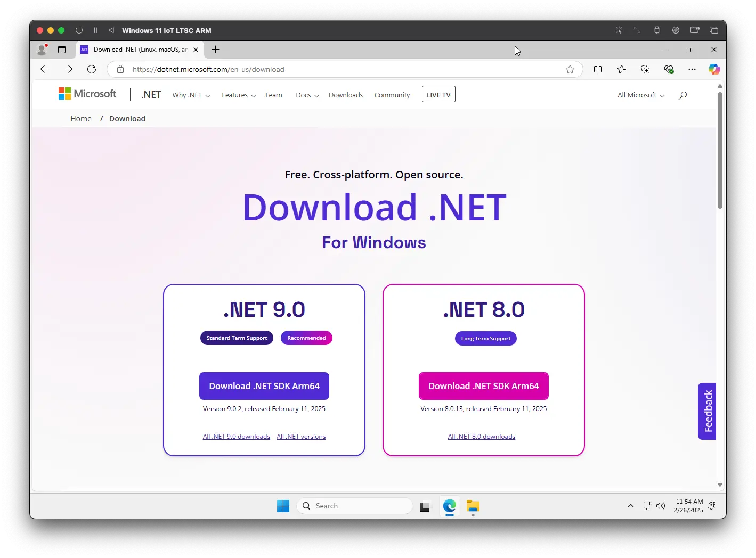Open Edge split screen view
The image size is (756, 558).
598,69
